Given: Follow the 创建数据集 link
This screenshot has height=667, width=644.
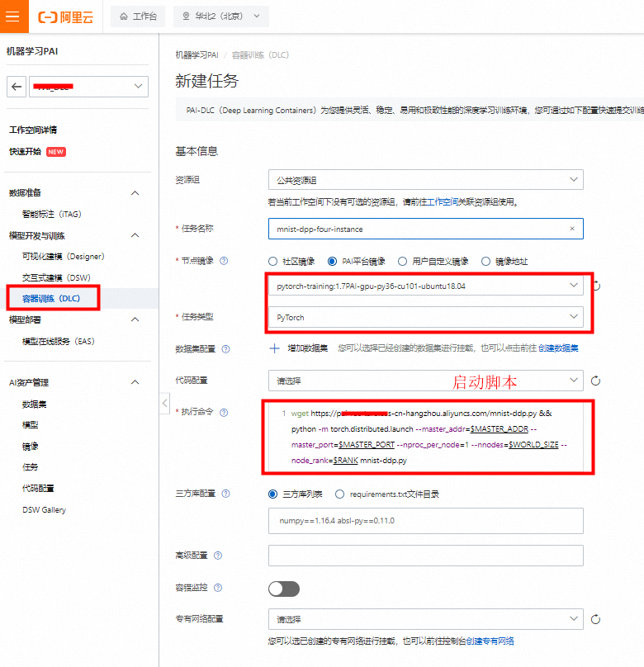Looking at the screenshot, I should point(558,348).
